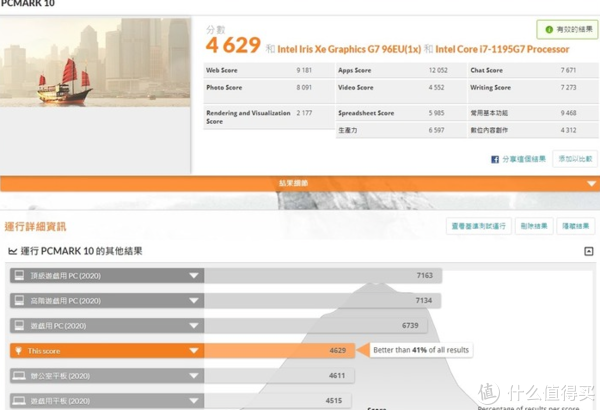Expand the 7134 score row dropdown arrow
Viewport: 600px width, 410px height.
pos(194,301)
